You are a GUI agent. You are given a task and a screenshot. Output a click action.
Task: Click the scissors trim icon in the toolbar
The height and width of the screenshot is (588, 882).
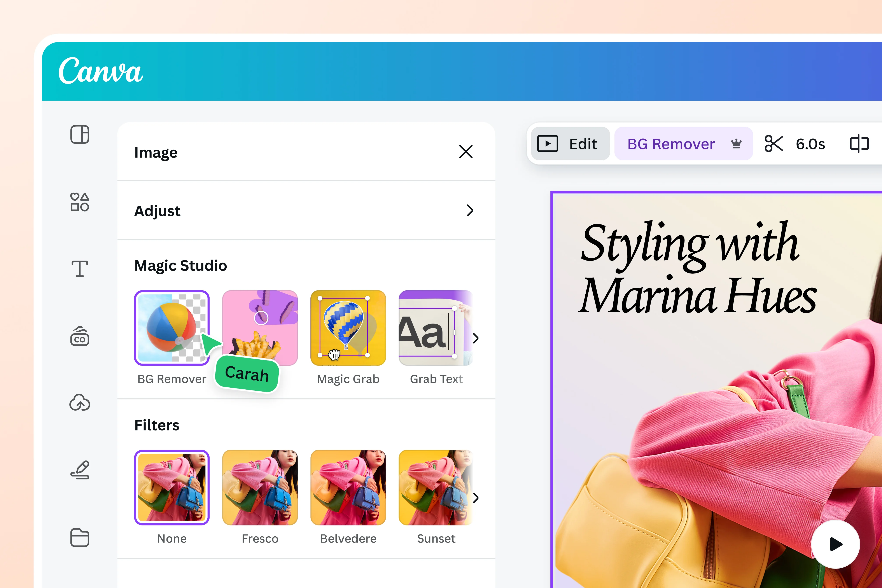click(774, 143)
